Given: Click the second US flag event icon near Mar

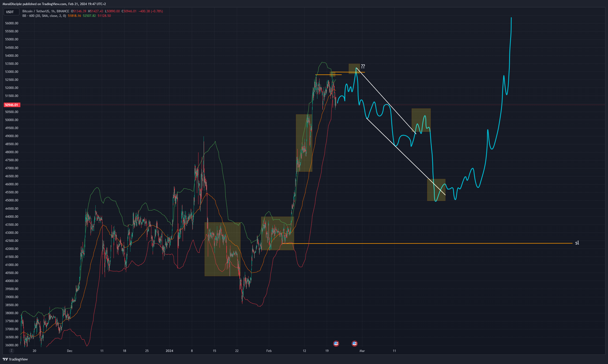Looking at the screenshot, I should [355, 343].
